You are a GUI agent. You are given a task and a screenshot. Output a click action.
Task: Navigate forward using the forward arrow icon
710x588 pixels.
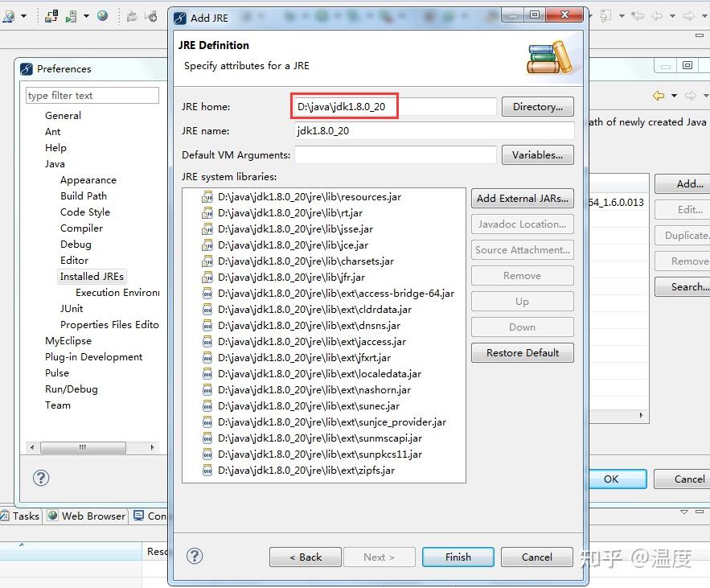pos(689,16)
